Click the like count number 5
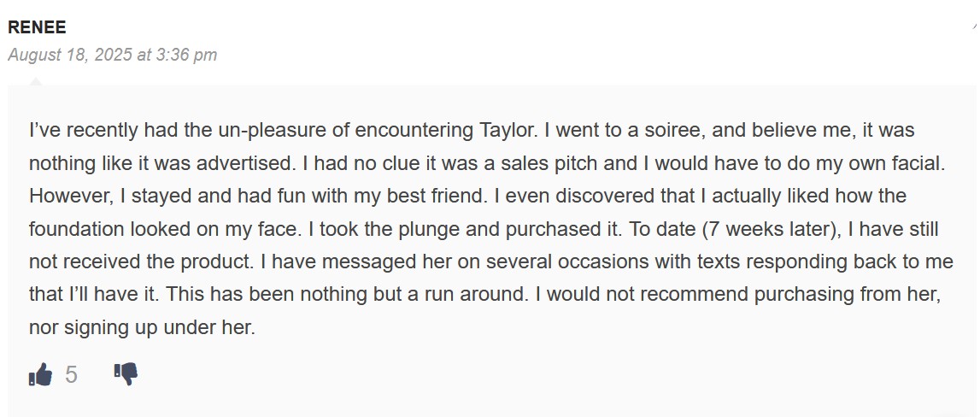The image size is (980, 417). [71, 374]
